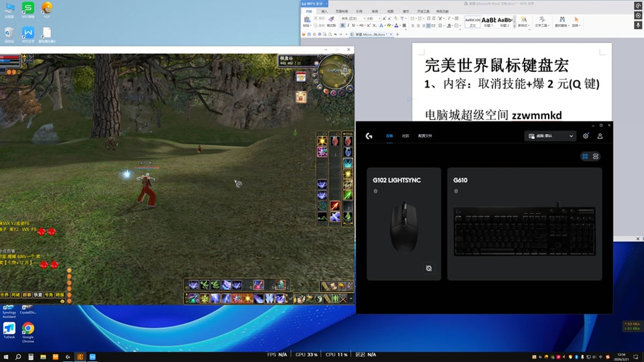Screen dimensions: 644x362
Task: Expand the desktop profile dropdown in G HUB
Action: (x=551, y=136)
